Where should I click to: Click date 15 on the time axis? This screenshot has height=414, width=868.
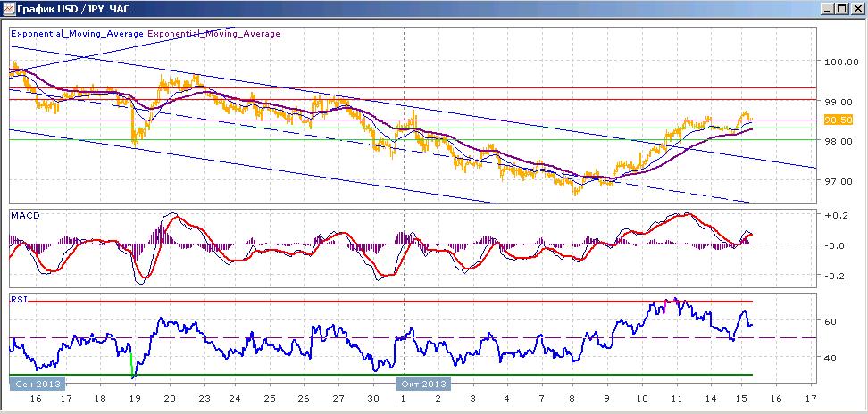point(742,399)
